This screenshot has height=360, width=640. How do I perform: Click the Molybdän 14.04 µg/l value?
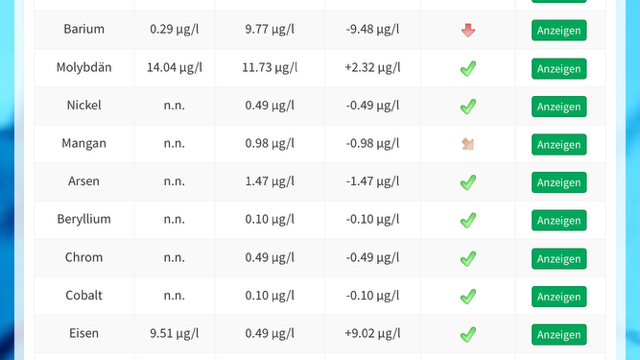[174, 67]
